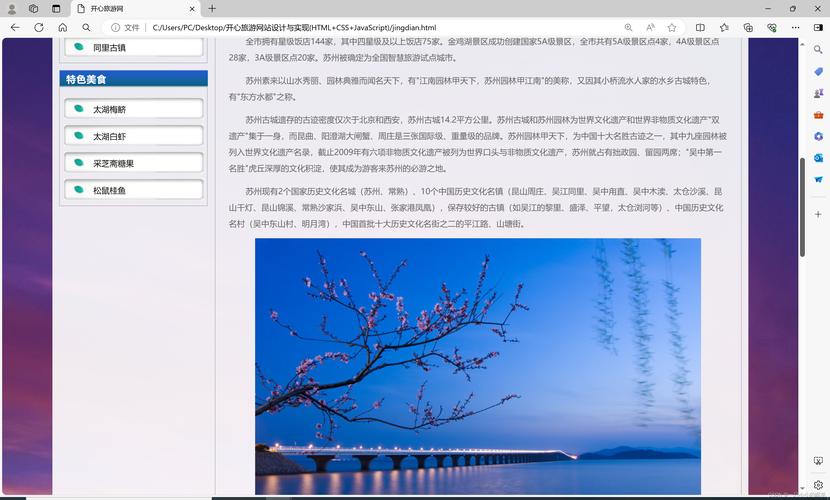Viewport: 830px width, 500px height.
Task: Click the page vertical scrollbar thumb
Action: click(x=803, y=205)
